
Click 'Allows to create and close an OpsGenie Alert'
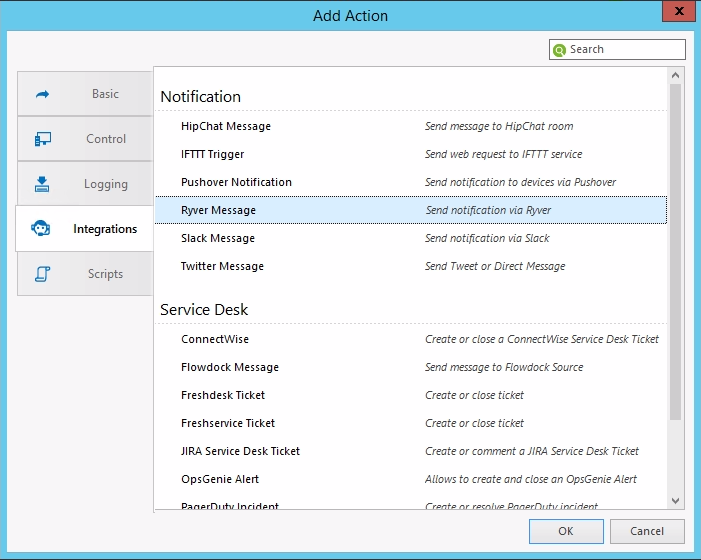tap(531, 479)
